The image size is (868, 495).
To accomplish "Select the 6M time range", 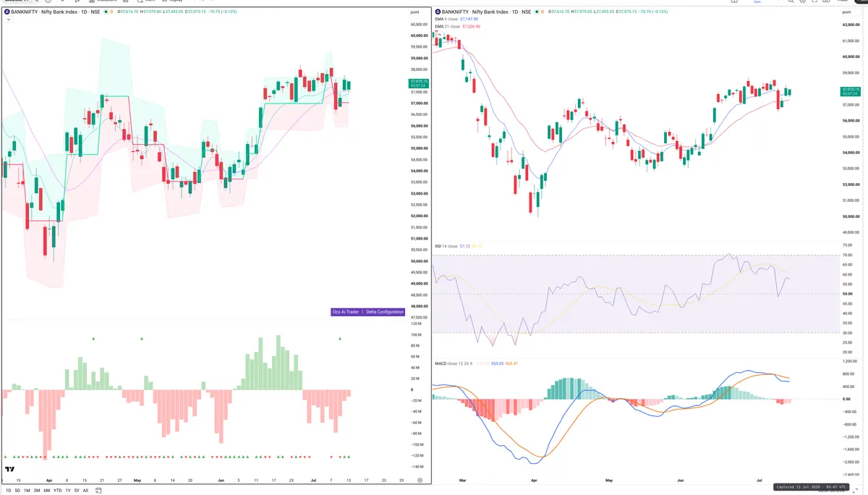I will click(47, 490).
